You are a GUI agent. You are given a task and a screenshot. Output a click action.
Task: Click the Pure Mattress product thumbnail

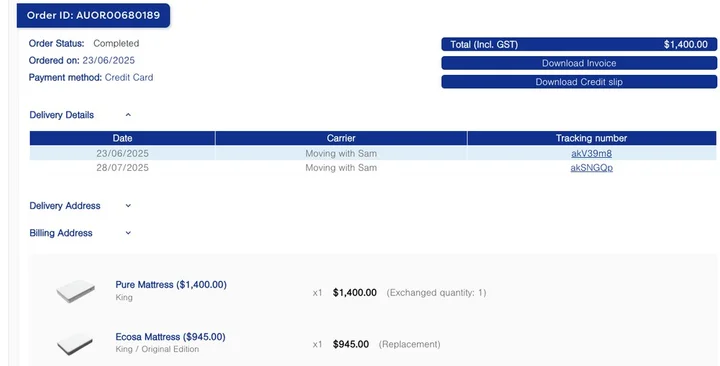coord(75,291)
